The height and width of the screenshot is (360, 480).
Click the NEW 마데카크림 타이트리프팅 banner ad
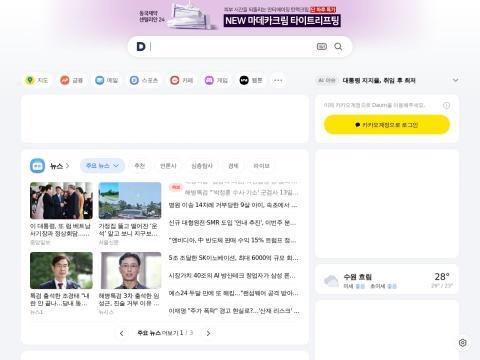pyautogui.click(x=282, y=21)
